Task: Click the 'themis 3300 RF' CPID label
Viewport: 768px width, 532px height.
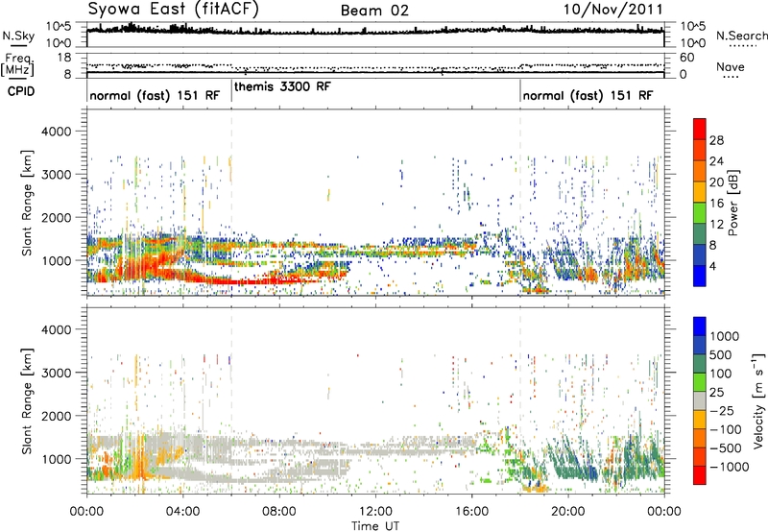Action: click(x=282, y=86)
